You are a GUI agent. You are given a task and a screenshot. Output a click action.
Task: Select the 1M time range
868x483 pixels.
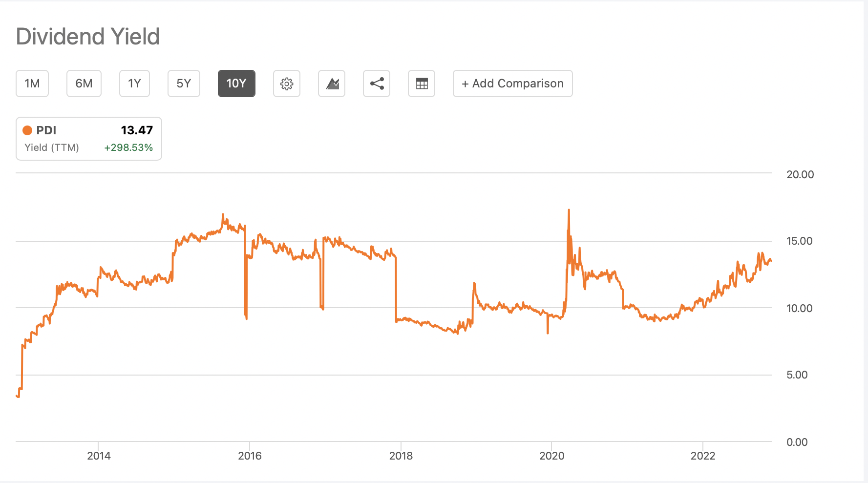pyautogui.click(x=32, y=84)
